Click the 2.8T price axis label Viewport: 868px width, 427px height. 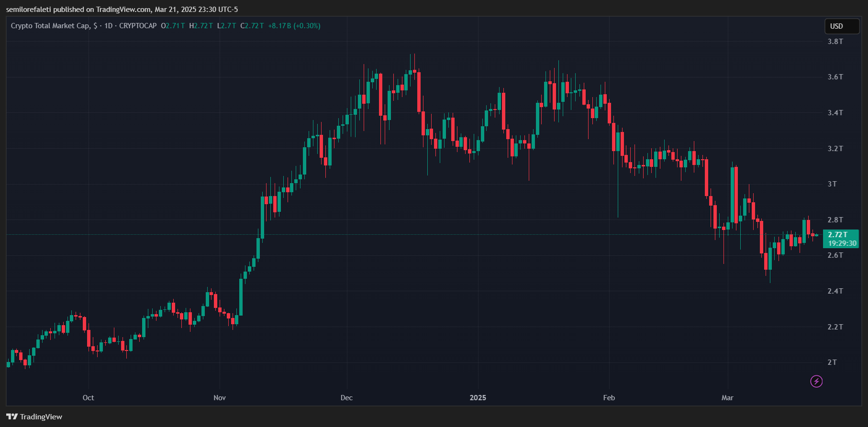(835, 220)
